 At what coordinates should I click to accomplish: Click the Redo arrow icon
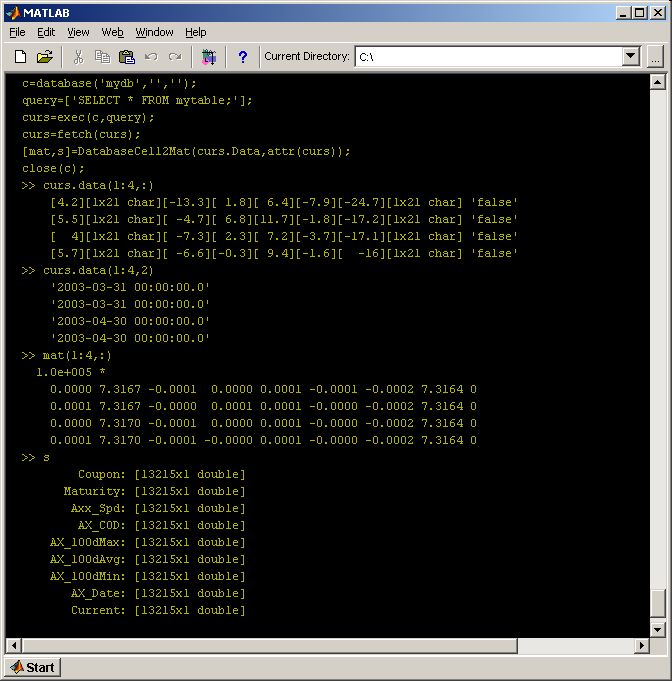(175, 56)
